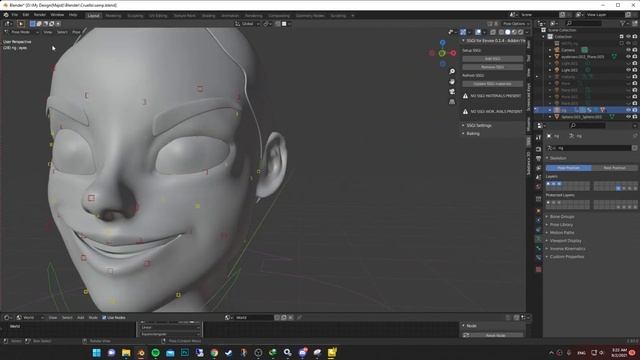Click the Update SSGI materials button
Image resolution: width=640 pixels, height=360 pixels.
(x=492, y=84)
